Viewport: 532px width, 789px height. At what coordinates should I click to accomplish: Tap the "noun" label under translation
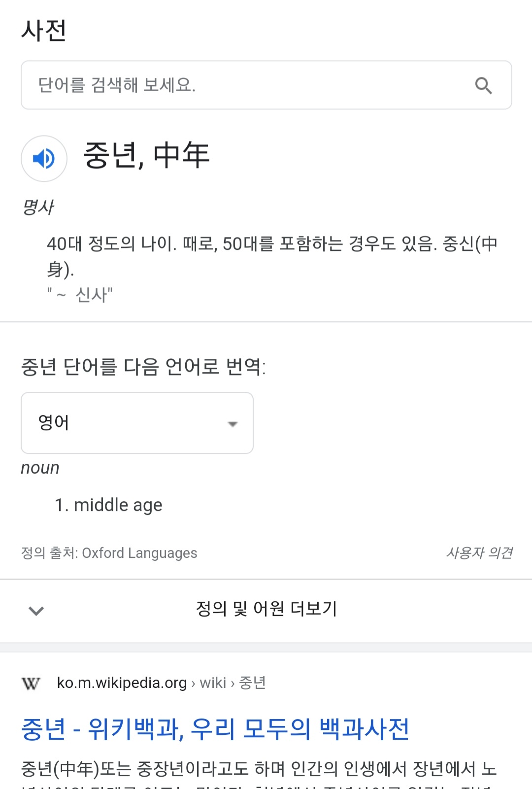[40, 468]
